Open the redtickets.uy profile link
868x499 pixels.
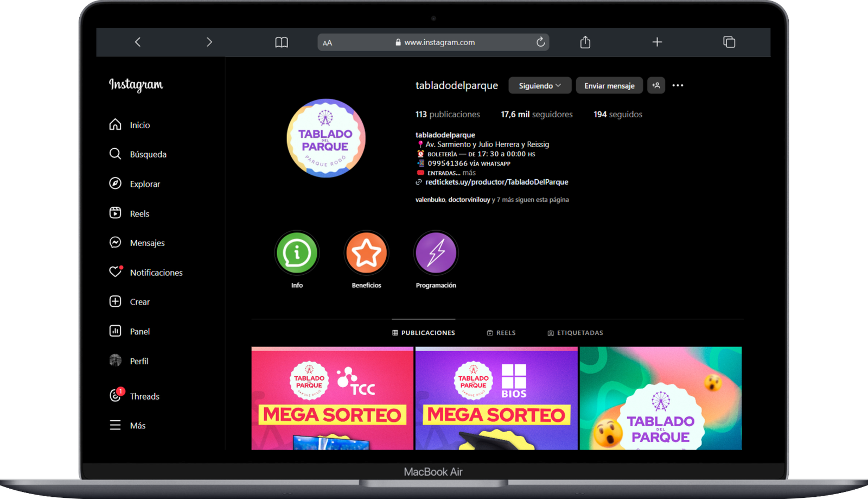496,182
